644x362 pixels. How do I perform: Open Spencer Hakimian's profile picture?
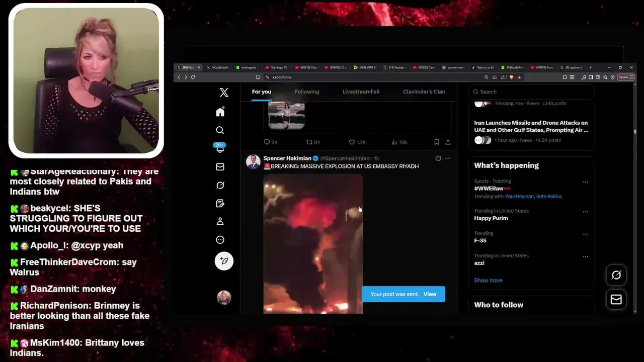tap(253, 161)
